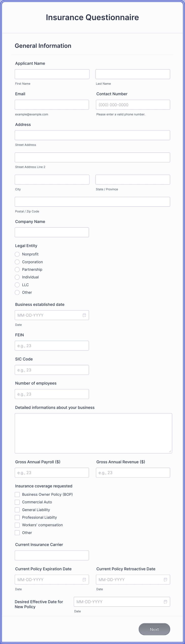Enable Workers' compensation coverage
The width and height of the screenshot is (185, 644).
point(17,525)
